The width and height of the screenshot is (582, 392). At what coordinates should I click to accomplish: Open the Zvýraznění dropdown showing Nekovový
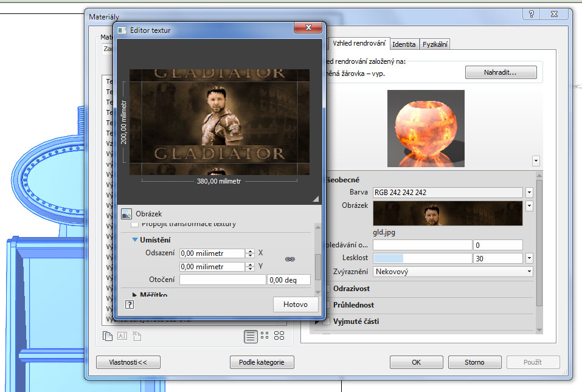click(452, 272)
